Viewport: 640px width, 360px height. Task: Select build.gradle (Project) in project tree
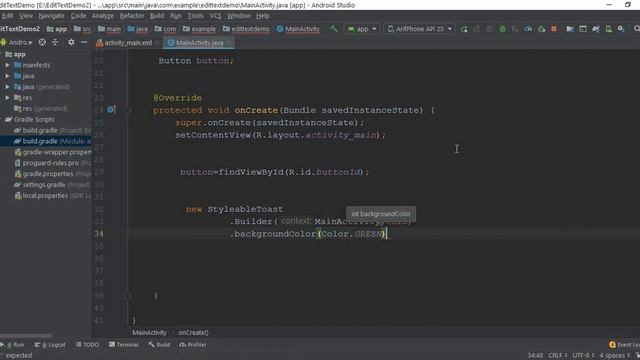(x=52, y=130)
